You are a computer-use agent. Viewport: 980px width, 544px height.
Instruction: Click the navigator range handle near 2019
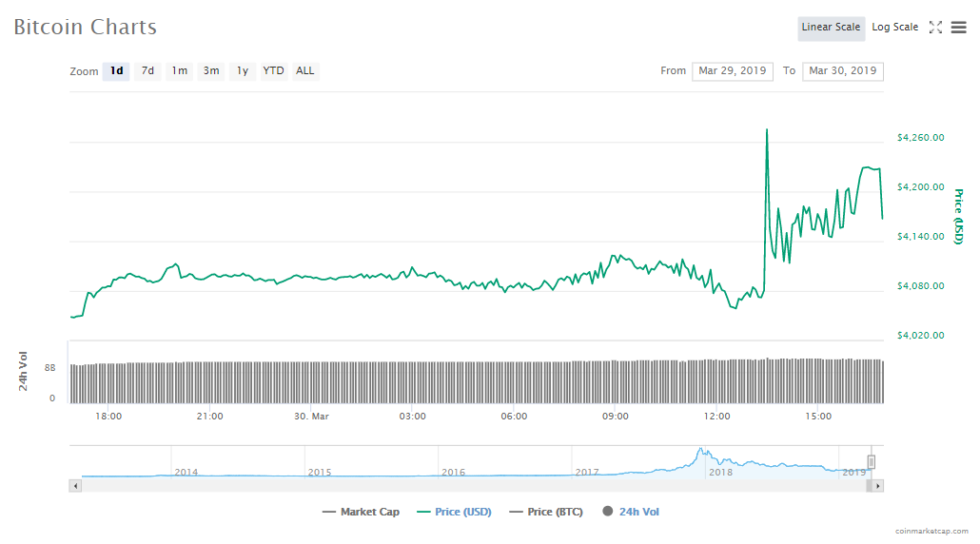tap(871, 462)
